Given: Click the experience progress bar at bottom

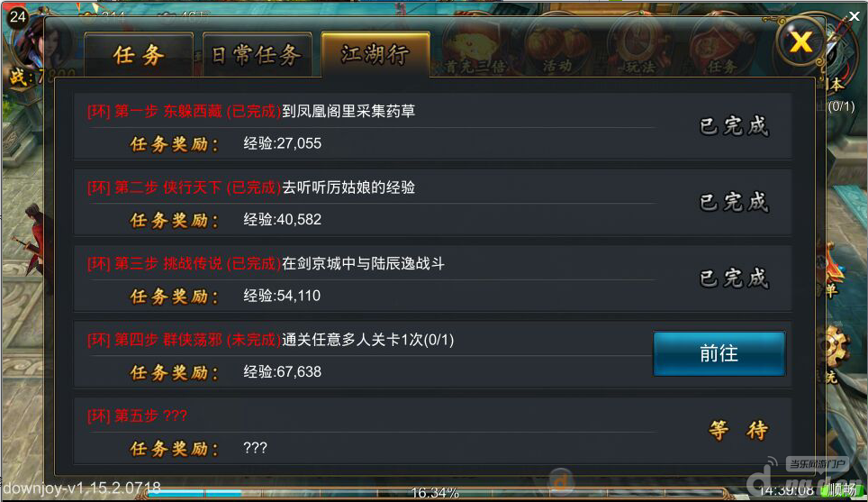Looking at the screenshot, I should pyautogui.click(x=435, y=493).
